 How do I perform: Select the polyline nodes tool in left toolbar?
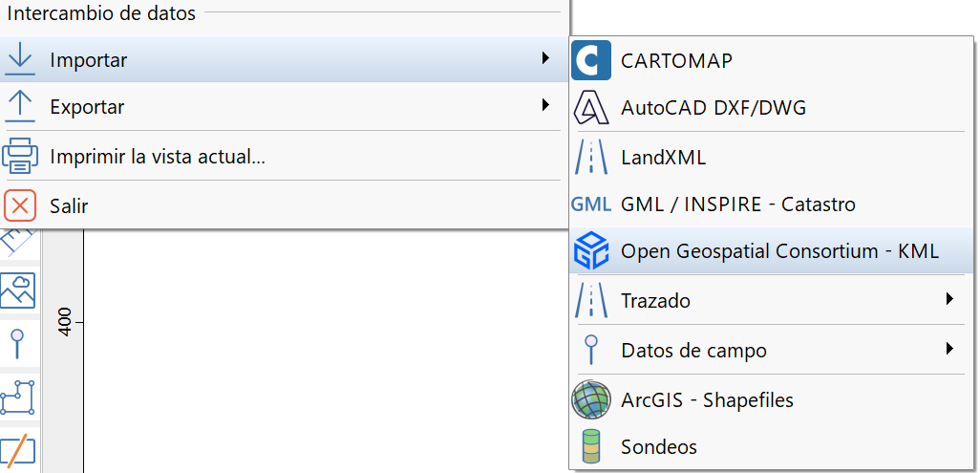coord(17,398)
